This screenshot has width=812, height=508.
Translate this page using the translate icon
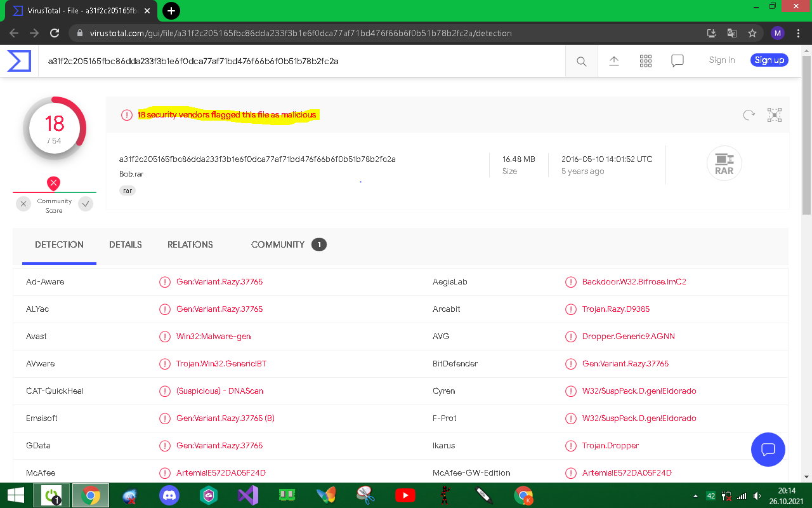pyautogui.click(x=732, y=33)
